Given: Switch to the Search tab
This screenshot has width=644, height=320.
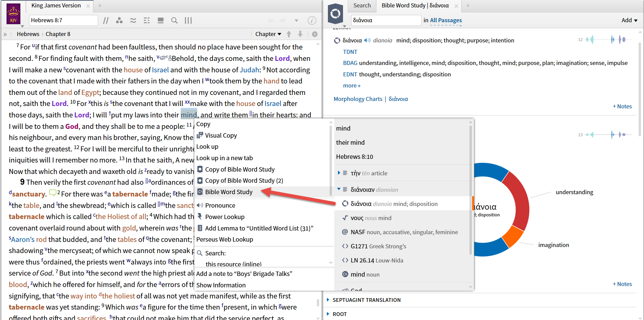Looking at the screenshot, I should (362, 5).
